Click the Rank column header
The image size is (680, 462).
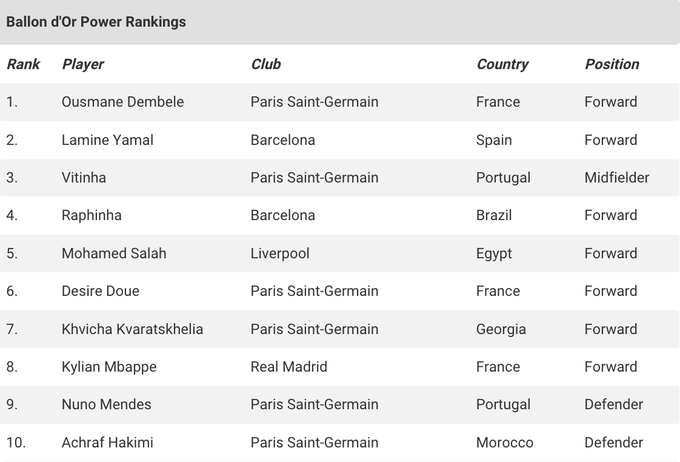(x=23, y=64)
